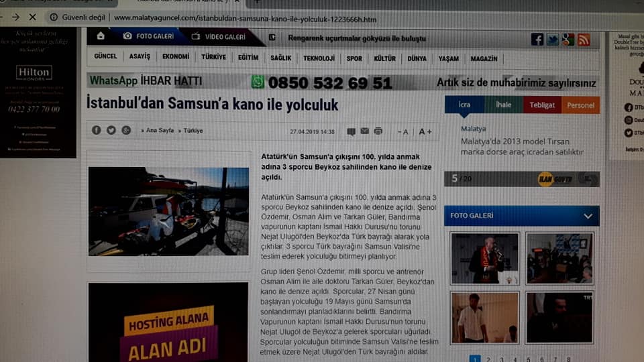
Task: Increase article font size with A+
Action: (425, 131)
